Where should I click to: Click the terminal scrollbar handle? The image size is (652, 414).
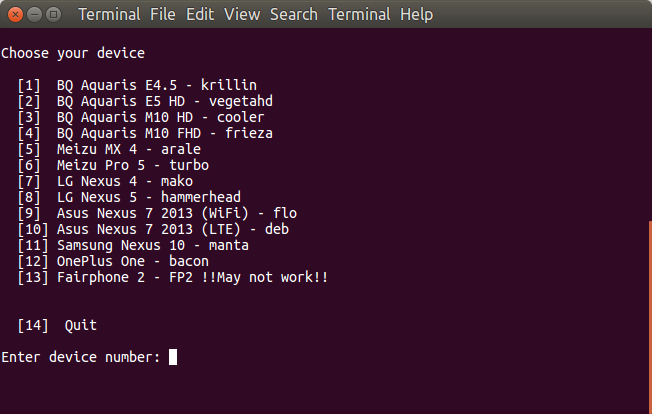point(650,317)
